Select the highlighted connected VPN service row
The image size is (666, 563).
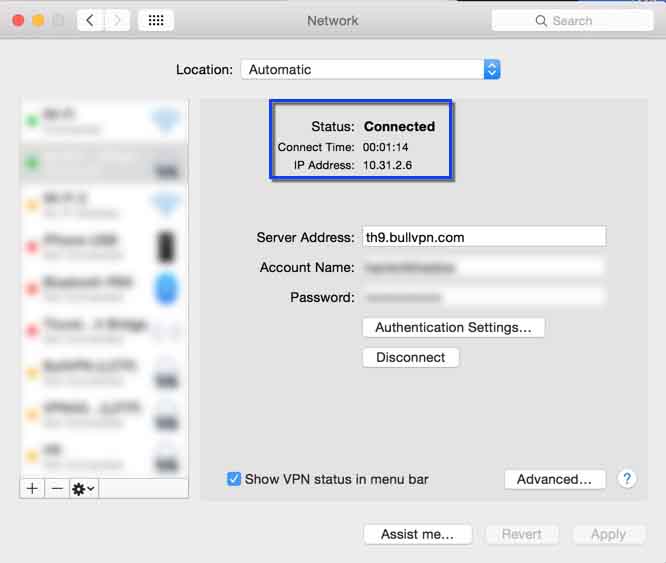[x=104, y=163]
